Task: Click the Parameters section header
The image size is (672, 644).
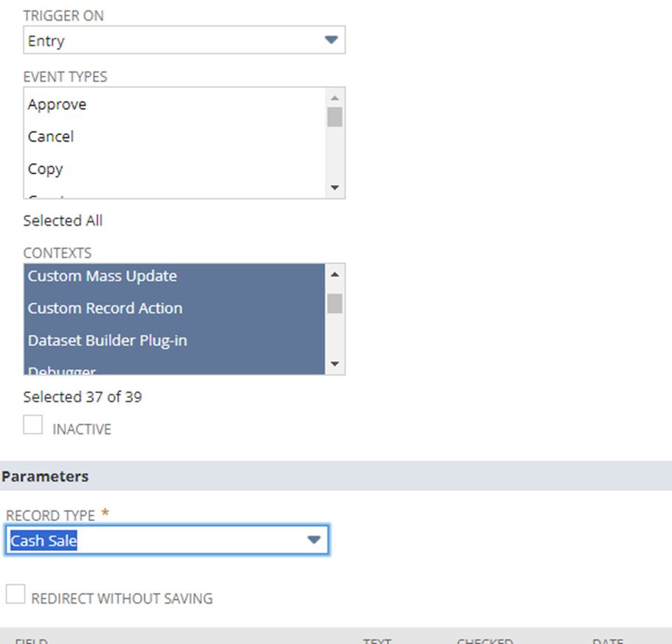Action: 45,477
